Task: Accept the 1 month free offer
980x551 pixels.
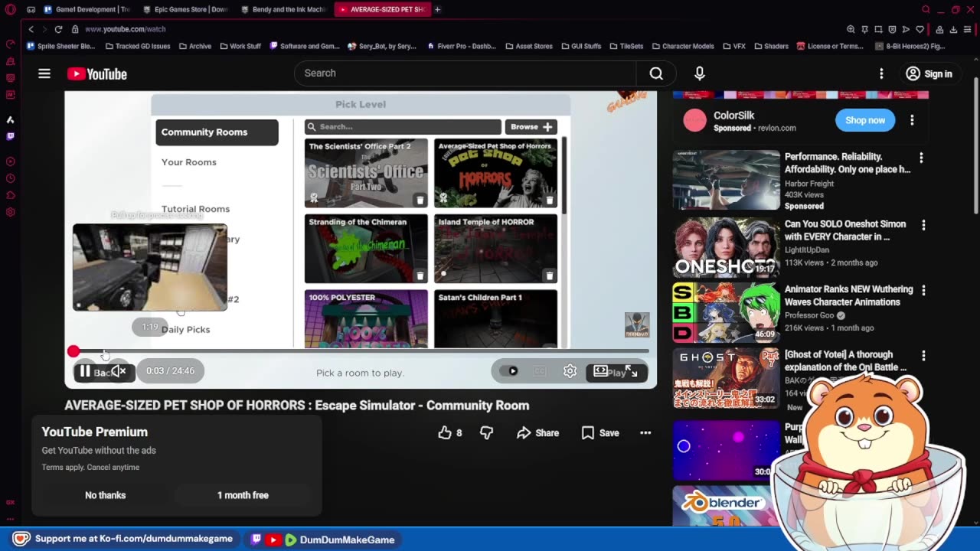Action: click(x=243, y=495)
